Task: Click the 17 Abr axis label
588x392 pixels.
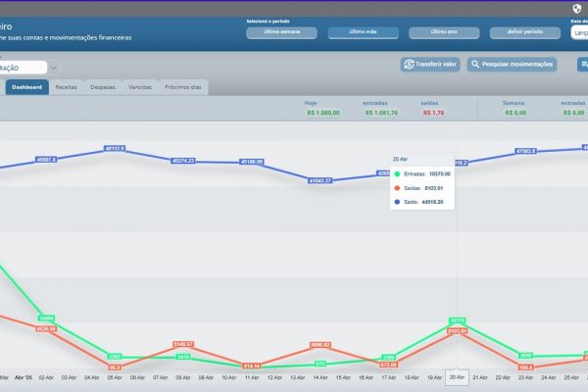Action: 389,377
